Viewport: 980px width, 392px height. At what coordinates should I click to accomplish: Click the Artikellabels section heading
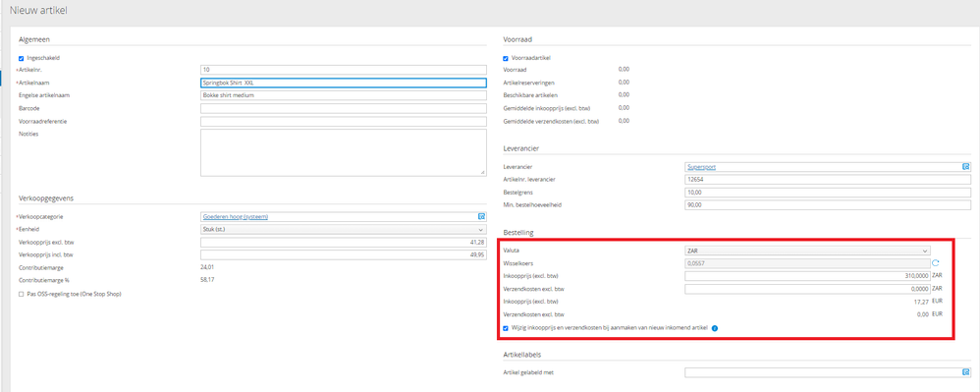click(521, 355)
